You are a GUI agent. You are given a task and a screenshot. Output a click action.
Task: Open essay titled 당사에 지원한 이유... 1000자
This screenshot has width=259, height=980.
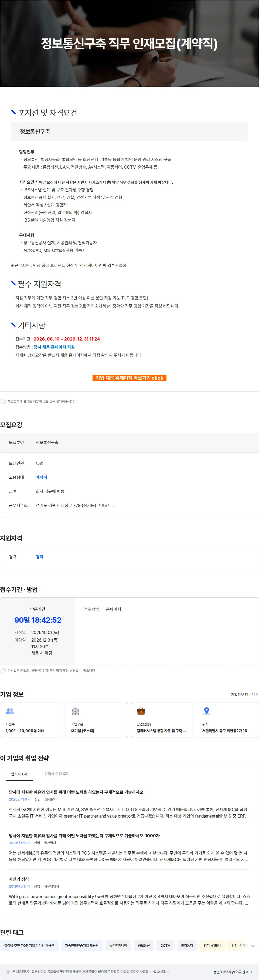point(84,835)
